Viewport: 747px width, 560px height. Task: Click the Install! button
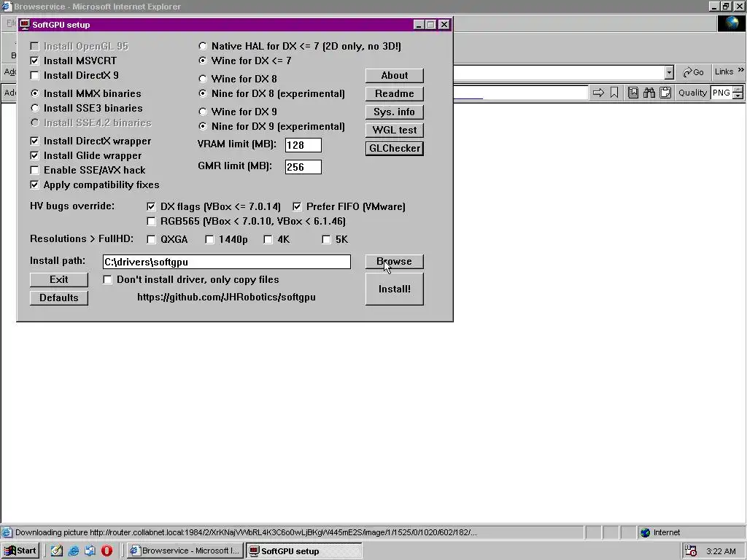[395, 289]
